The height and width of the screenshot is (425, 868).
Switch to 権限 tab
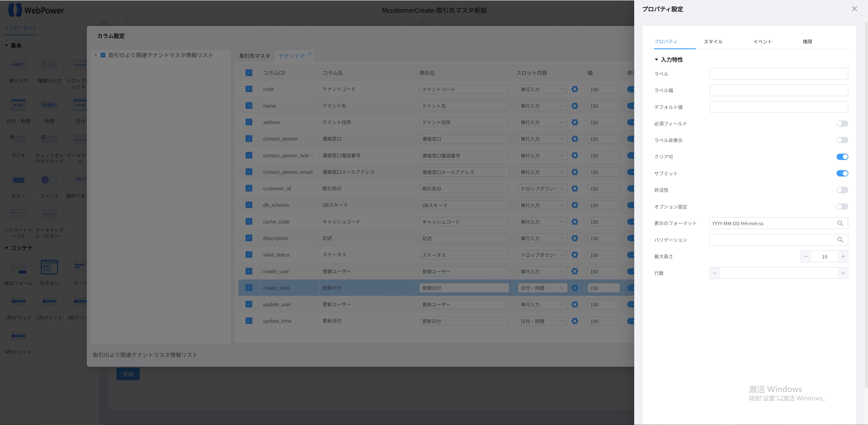click(807, 41)
